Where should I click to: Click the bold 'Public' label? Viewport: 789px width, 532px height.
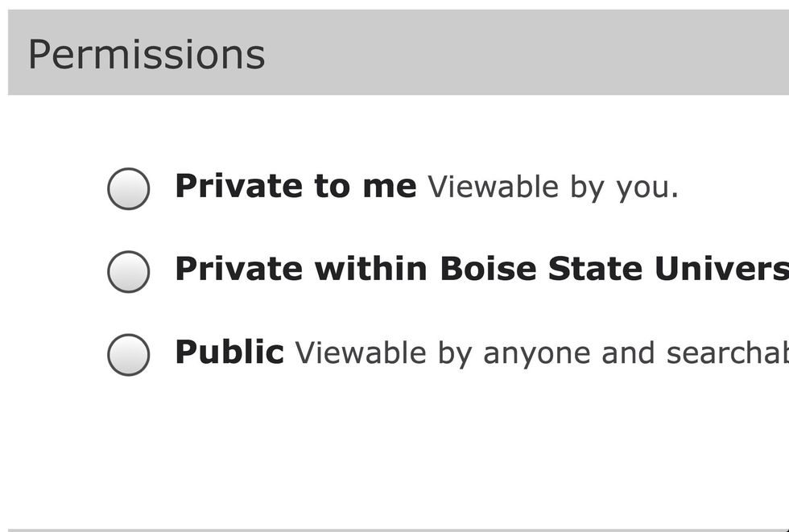pyautogui.click(x=229, y=353)
